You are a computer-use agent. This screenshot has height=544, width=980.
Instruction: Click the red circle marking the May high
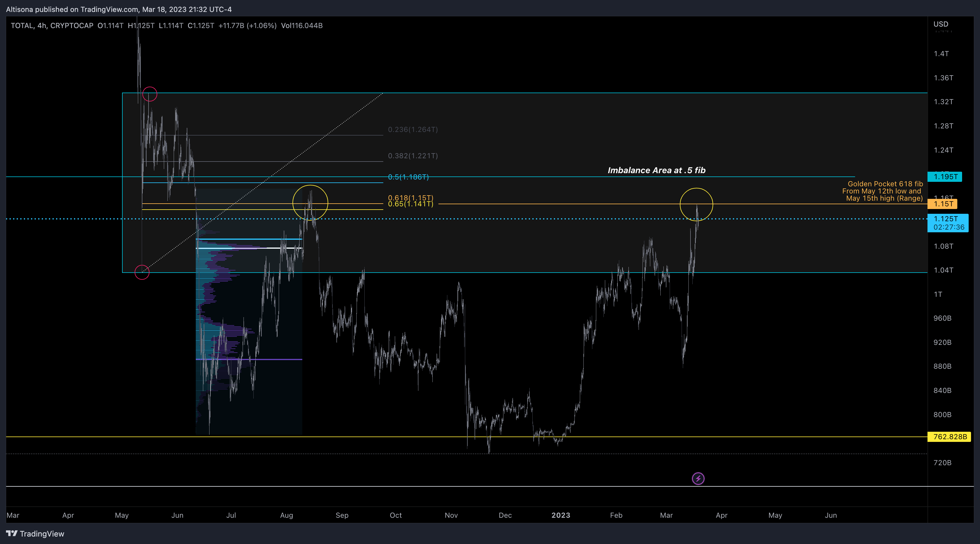click(x=150, y=94)
